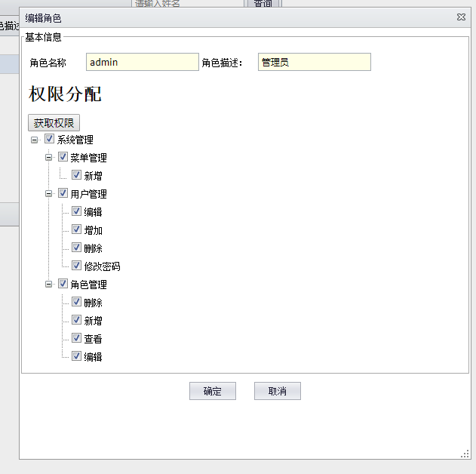Image resolution: width=476 pixels, height=474 pixels.
Task: Uncheck the 修改密码 checkbox
Action: (76, 266)
